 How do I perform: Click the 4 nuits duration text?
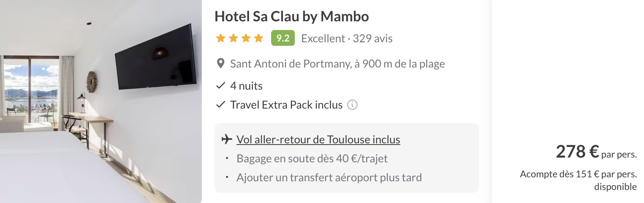tap(246, 86)
